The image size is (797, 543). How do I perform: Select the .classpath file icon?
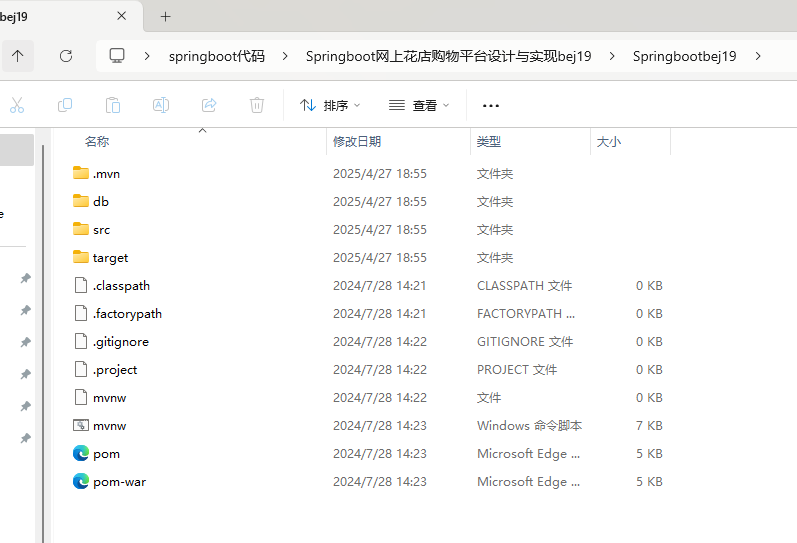[81, 285]
